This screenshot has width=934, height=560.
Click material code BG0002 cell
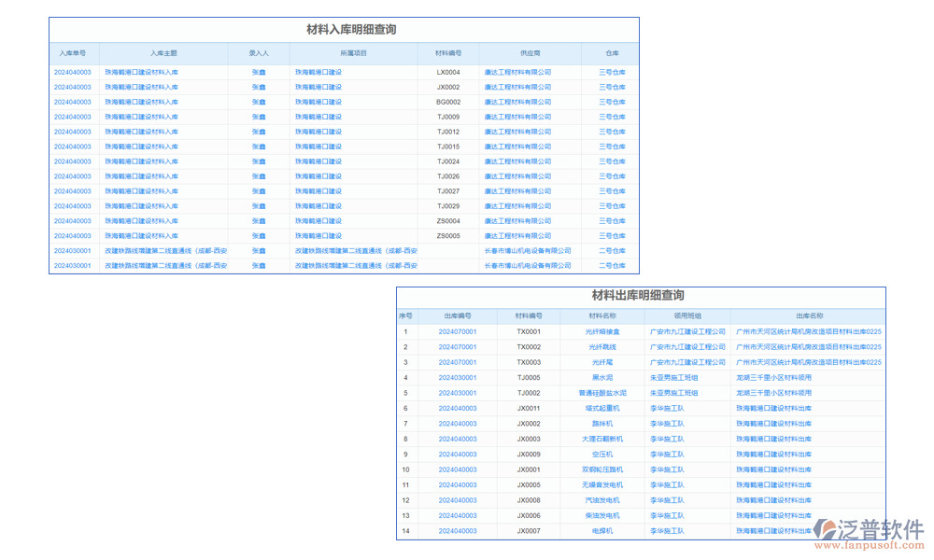448,102
